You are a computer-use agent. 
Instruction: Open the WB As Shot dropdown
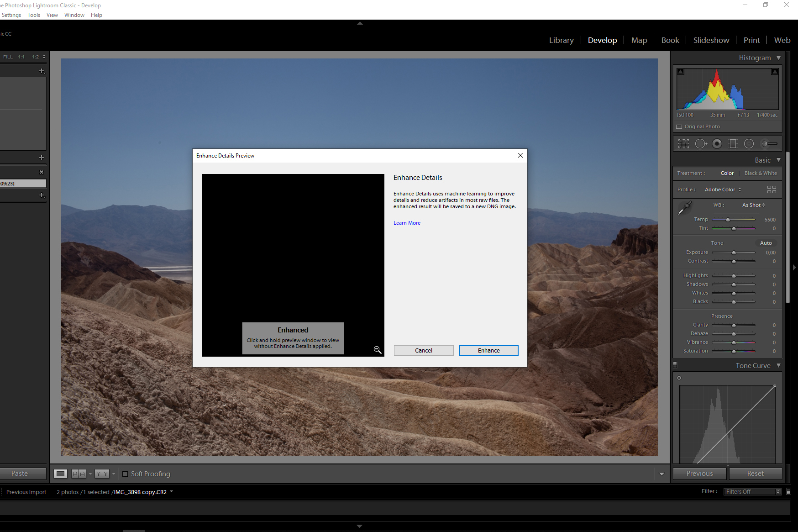(x=753, y=205)
